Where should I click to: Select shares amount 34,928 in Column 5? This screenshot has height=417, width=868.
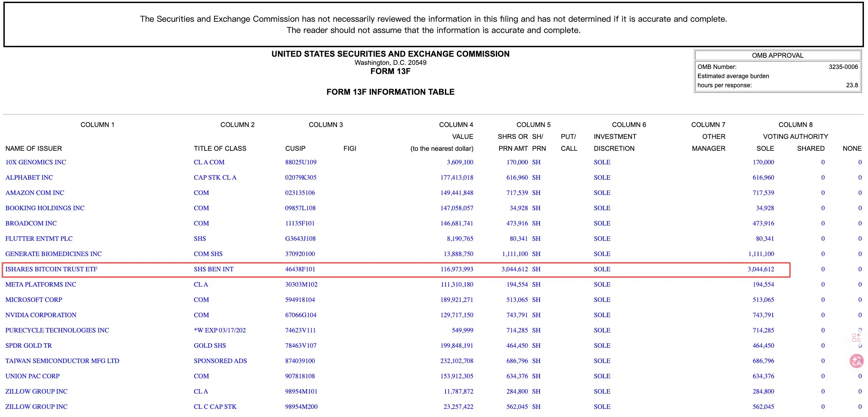point(518,208)
